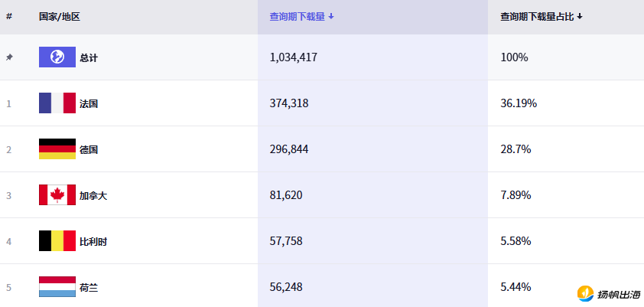Viewport: 644px width, 307px height.
Task: Click total download count 1,034,417
Action: (x=294, y=57)
